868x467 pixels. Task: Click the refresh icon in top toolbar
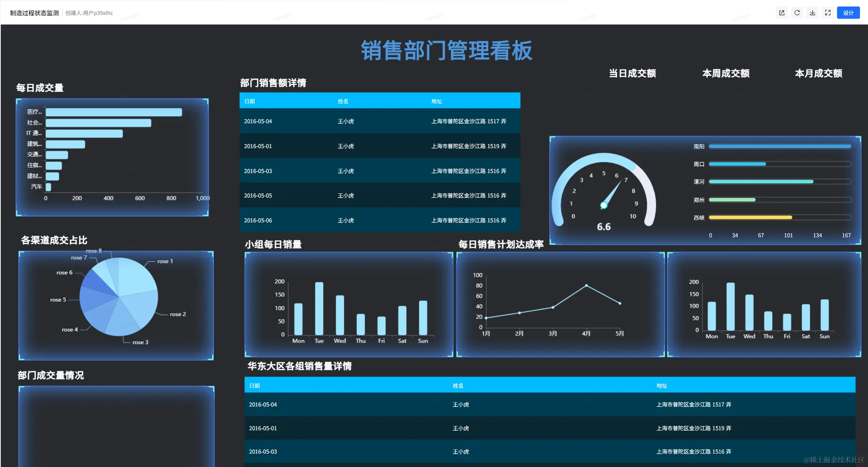[x=797, y=13]
